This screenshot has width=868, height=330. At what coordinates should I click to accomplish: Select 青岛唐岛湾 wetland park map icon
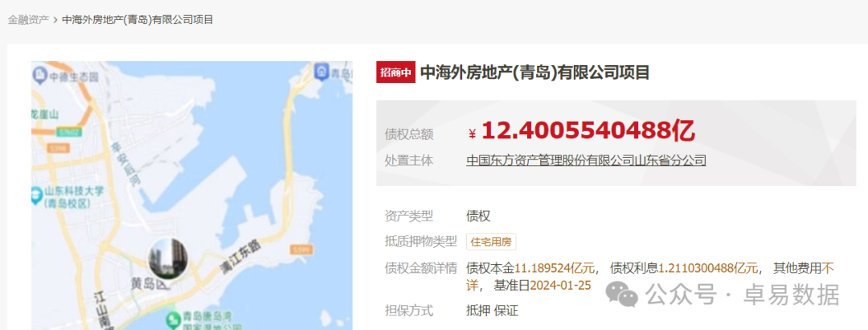click(174, 319)
